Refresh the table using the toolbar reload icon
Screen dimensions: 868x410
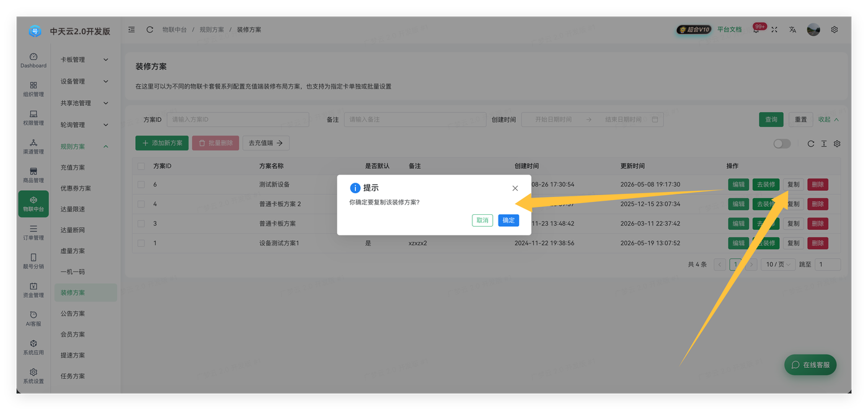[x=810, y=144]
